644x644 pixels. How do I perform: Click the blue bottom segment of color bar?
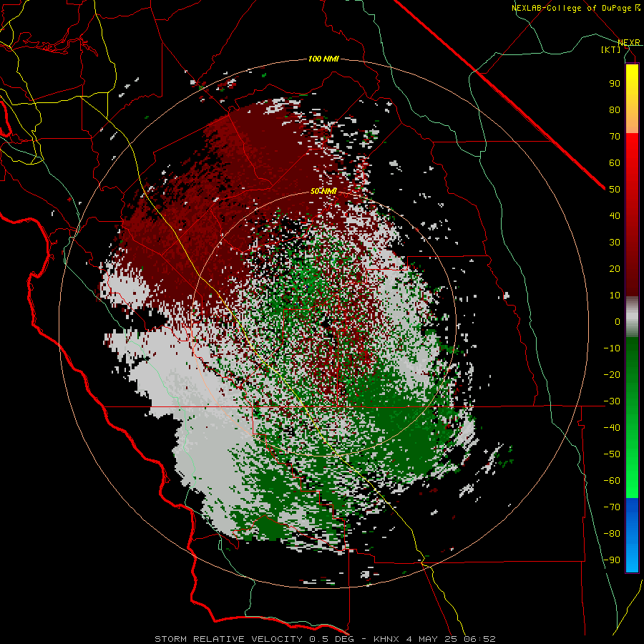[632, 535]
